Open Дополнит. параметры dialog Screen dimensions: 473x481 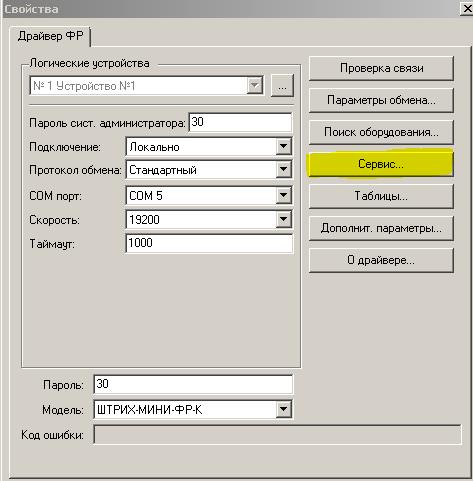(381, 228)
